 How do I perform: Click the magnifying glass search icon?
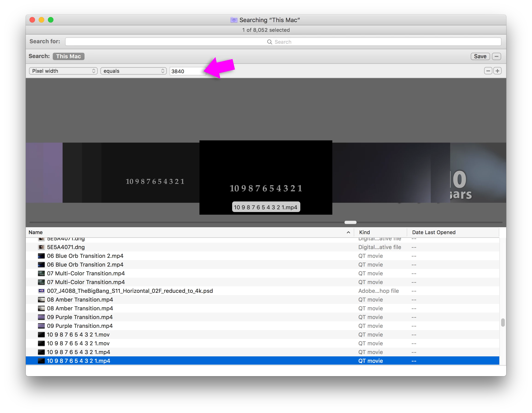point(269,42)
